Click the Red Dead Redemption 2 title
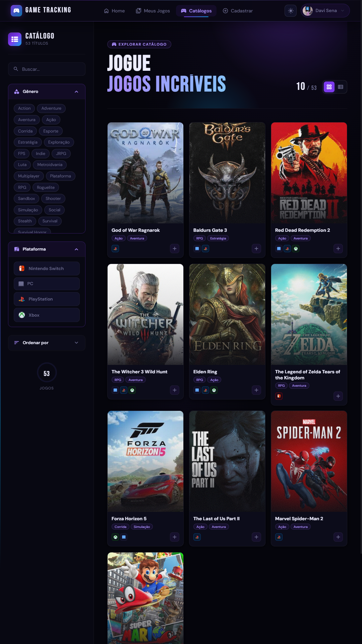 click(302, 230)
